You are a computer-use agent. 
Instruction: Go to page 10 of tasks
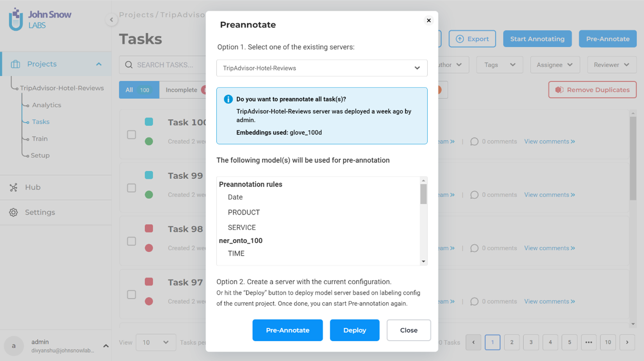pos(608,342)
